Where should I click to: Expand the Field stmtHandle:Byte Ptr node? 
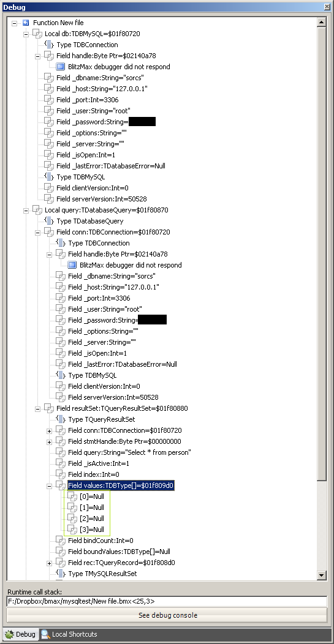tap(50, 442)
